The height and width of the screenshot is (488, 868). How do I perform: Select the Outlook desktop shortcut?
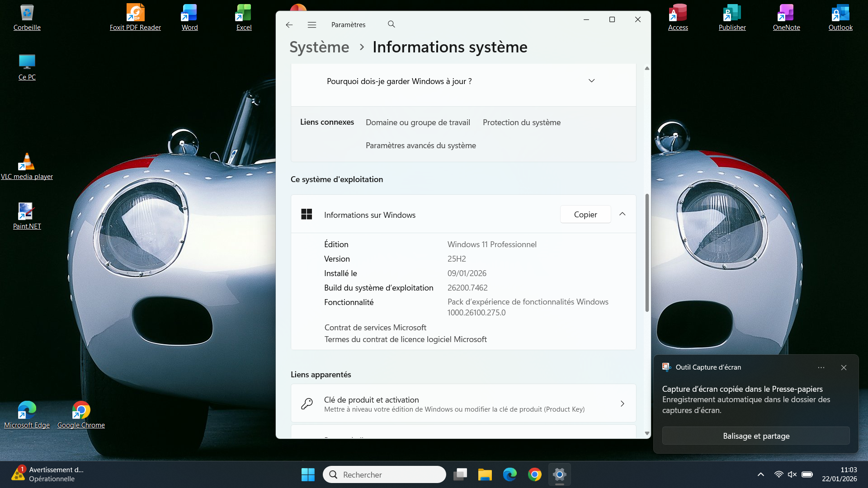tap(840, 18)
